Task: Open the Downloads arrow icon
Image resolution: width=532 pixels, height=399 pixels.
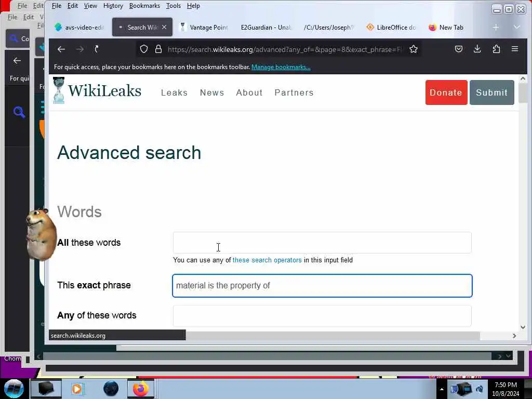Action: coord(477,49)
